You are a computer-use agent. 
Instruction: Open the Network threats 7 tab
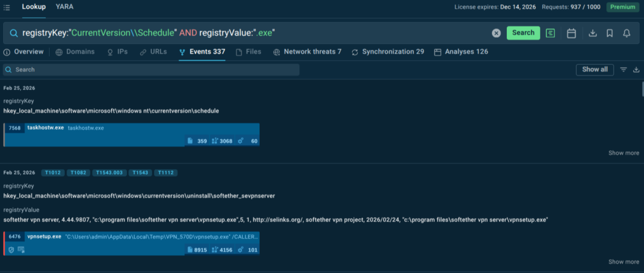(x=308, y=52)
